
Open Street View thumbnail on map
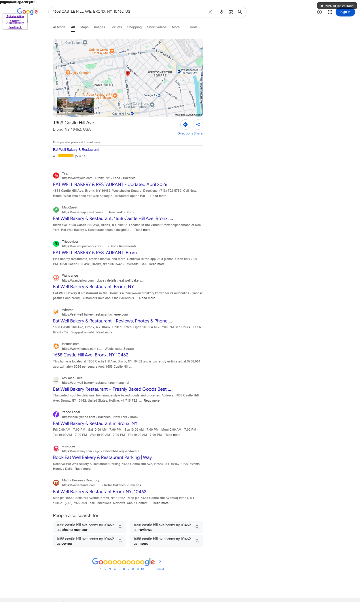pyautogui.click(x=75, y=106)
